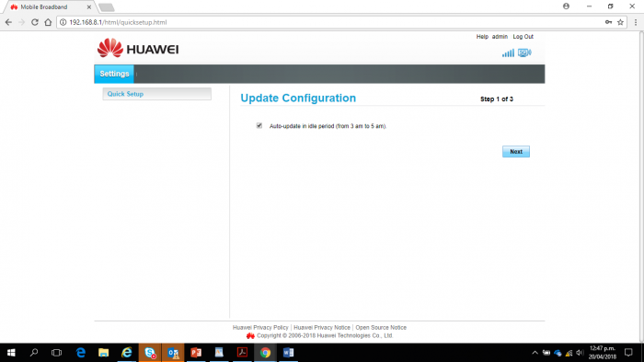Viewport: 644px width, 362px height.
Task: Click the network connection status icon
Action: tap(524, 53)
